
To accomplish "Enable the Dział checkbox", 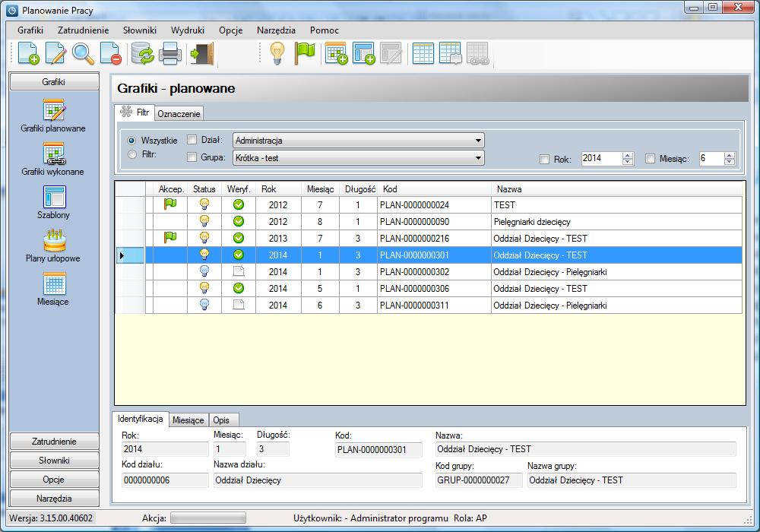I will 192,140.
